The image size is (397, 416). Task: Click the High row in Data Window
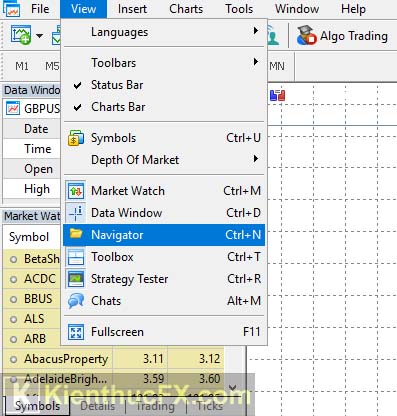(32, 189)
